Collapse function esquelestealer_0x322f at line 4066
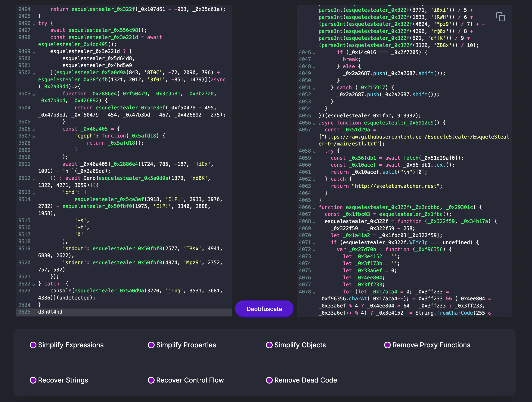 click(x=314, y=208)
